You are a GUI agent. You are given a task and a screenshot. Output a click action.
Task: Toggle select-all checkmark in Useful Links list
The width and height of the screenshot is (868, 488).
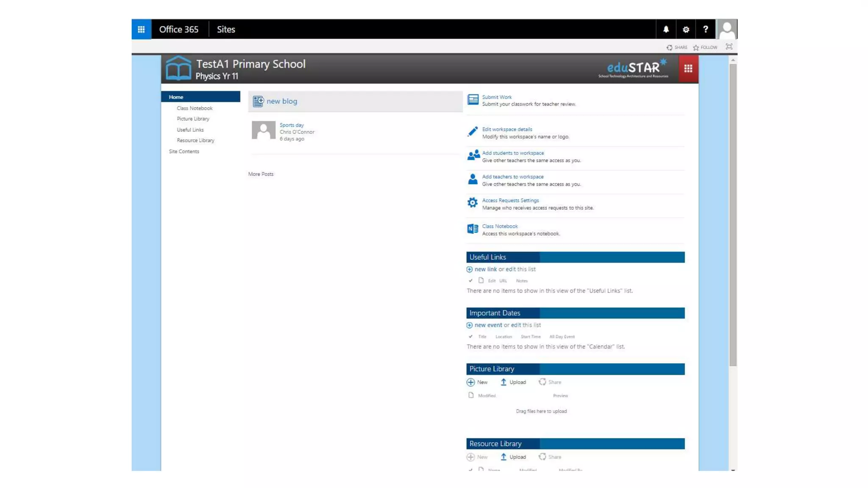[x=470, y=280]
